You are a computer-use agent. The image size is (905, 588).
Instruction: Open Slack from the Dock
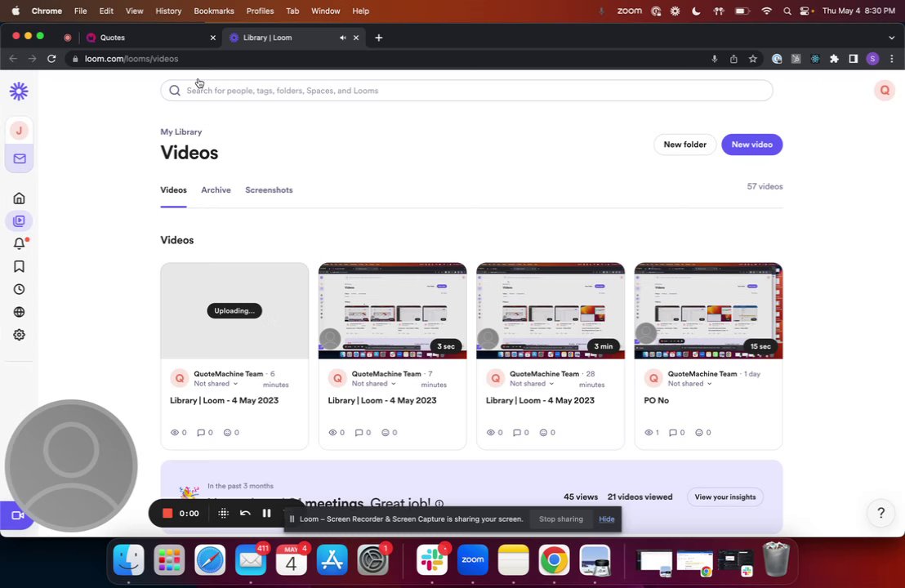[x=432, y=559]
